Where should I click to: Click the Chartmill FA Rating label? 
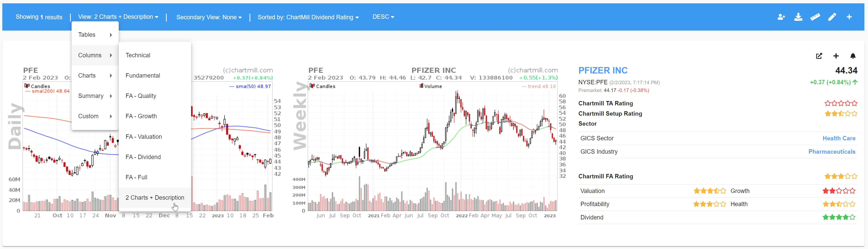(606, 177)
